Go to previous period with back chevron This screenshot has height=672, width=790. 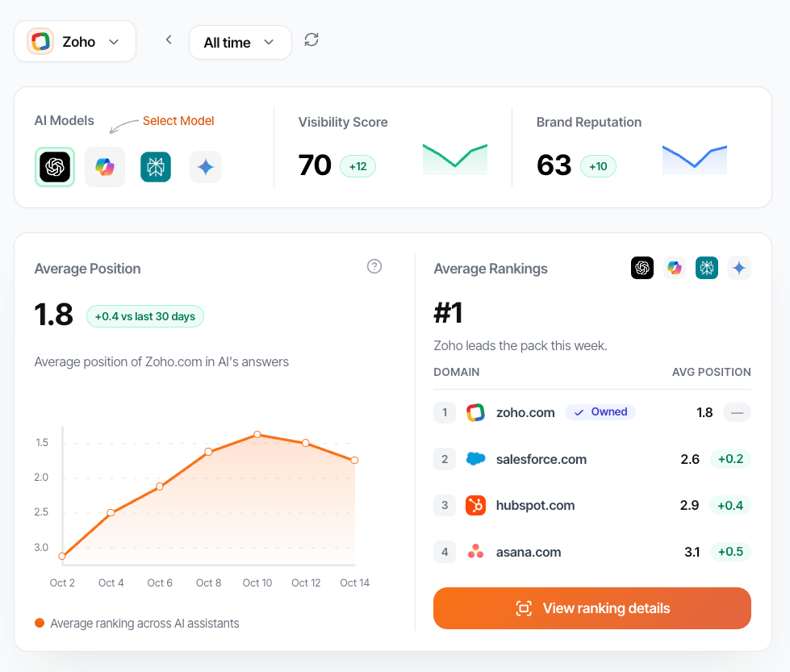pyautogui.click(x=169, y=40)
